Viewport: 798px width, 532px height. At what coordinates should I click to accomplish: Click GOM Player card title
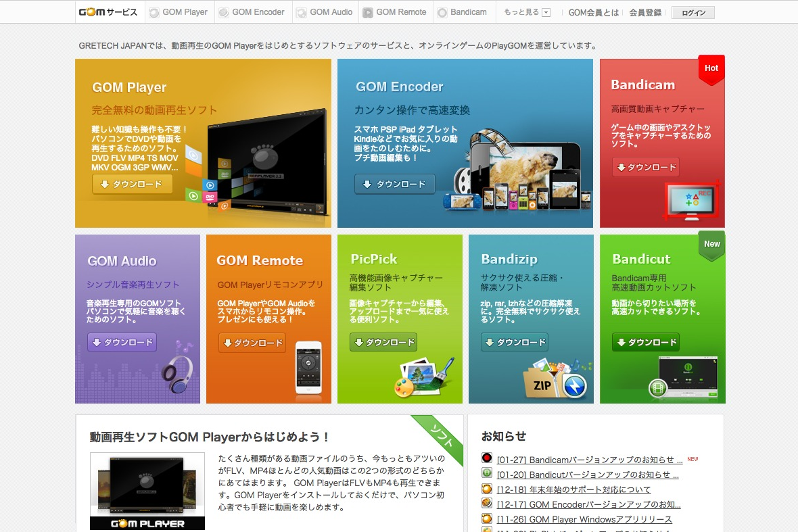click(129, 87)
